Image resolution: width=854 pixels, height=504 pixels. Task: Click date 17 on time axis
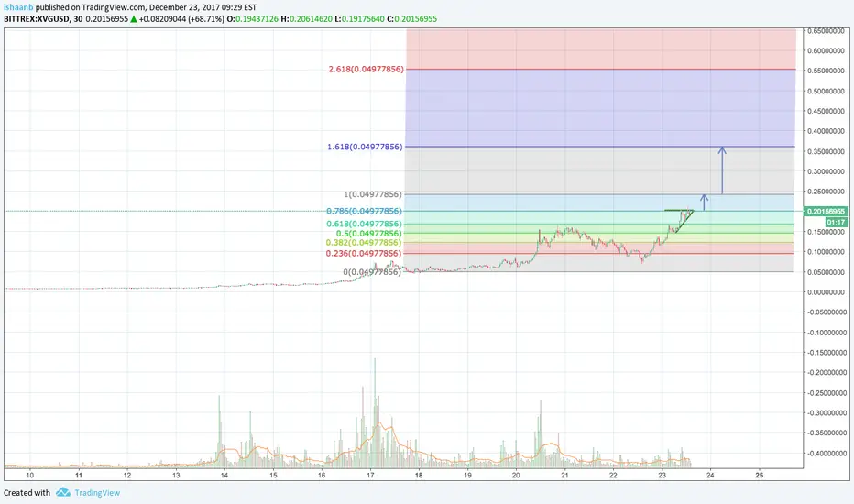370,475
